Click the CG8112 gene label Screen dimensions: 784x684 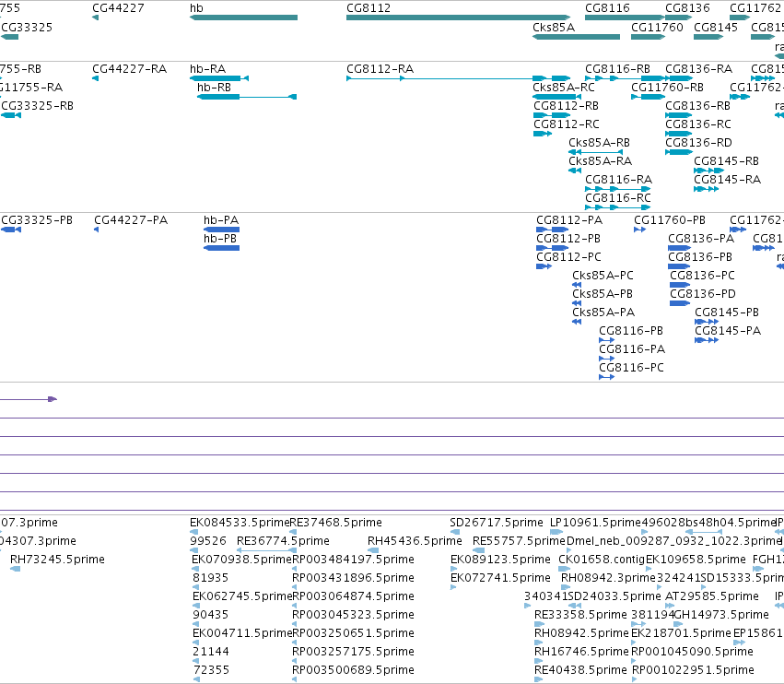[369, 8]
